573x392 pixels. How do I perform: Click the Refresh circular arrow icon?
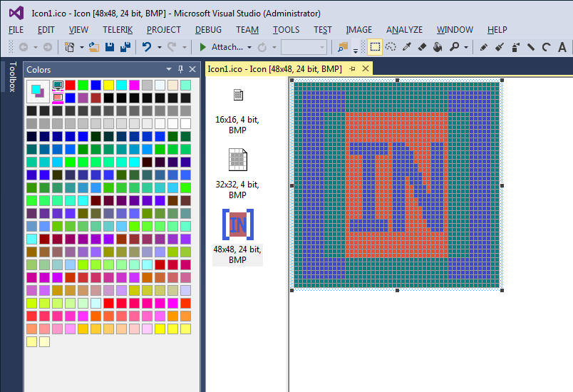point(262,47)
